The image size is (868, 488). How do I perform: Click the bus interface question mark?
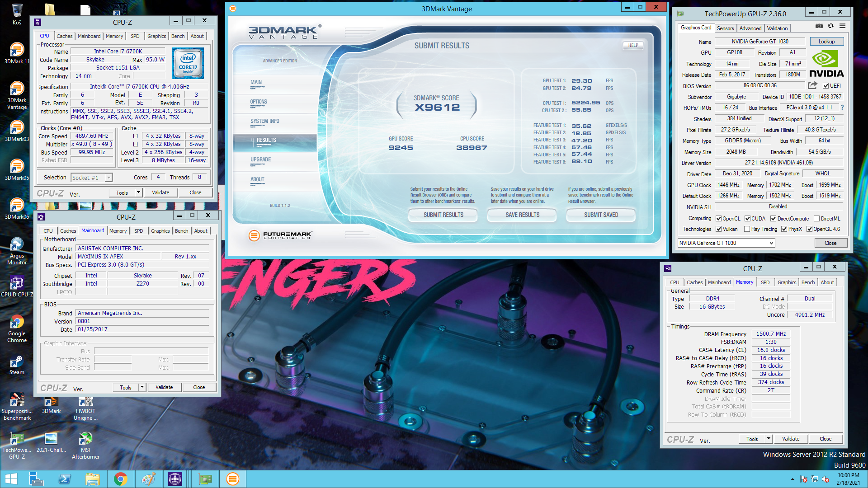842,108
